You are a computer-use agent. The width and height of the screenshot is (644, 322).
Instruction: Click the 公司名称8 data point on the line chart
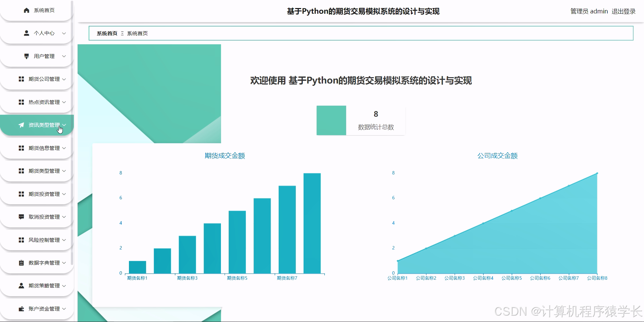click(597, 173)
